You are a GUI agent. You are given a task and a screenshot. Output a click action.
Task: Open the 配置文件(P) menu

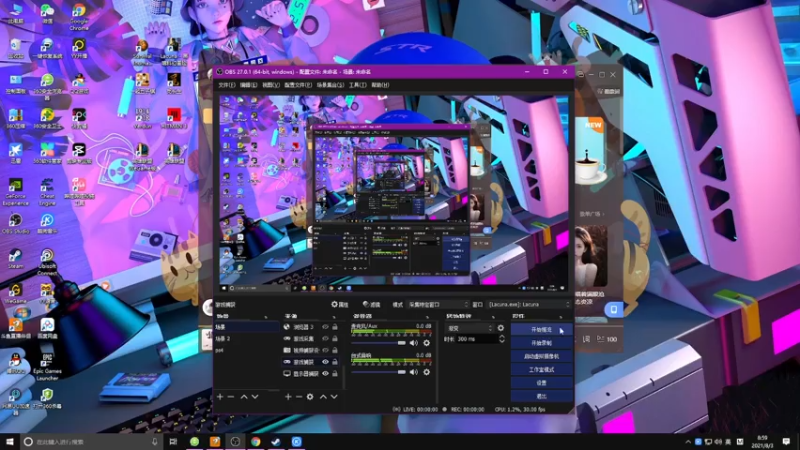[x=298, y=85]
